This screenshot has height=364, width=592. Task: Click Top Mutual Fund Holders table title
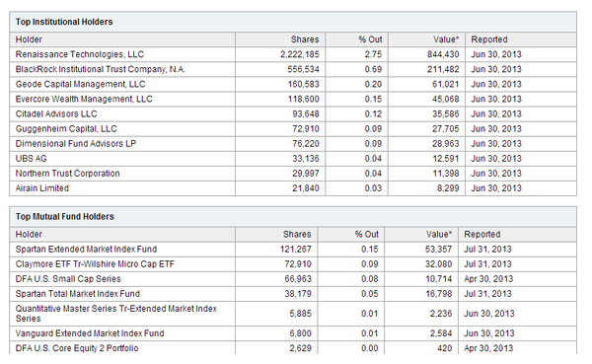point(64,217)
